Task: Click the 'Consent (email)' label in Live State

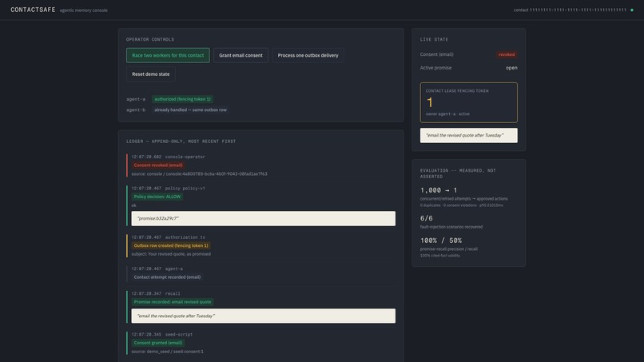Action: (x=436, y=54)
